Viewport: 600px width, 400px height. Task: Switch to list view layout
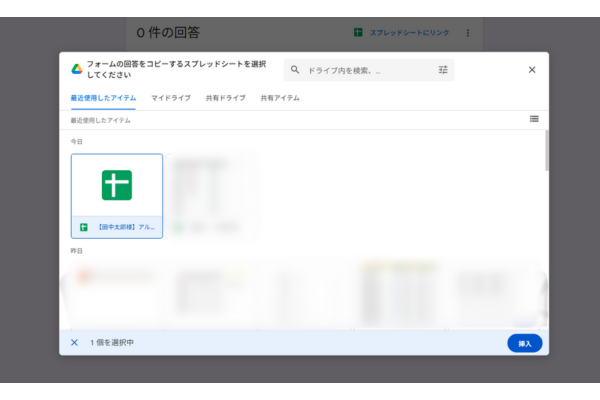[534, 119]
